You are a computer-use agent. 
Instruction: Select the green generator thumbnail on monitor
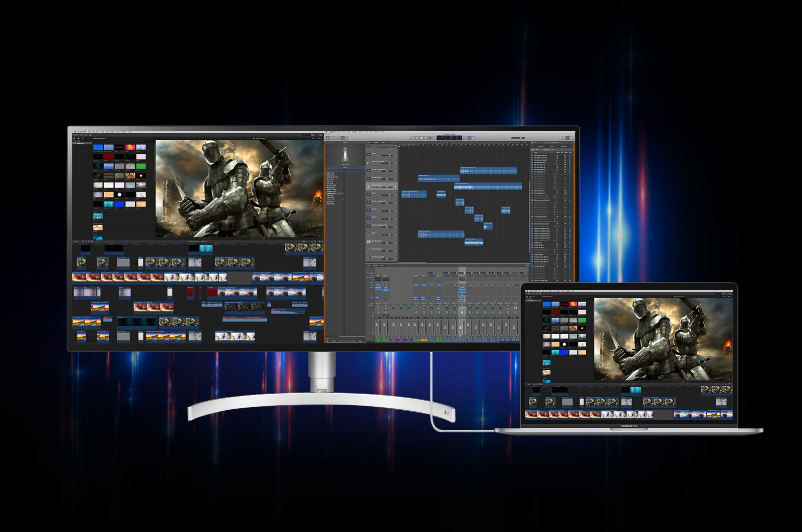click(x=141, y=166)
